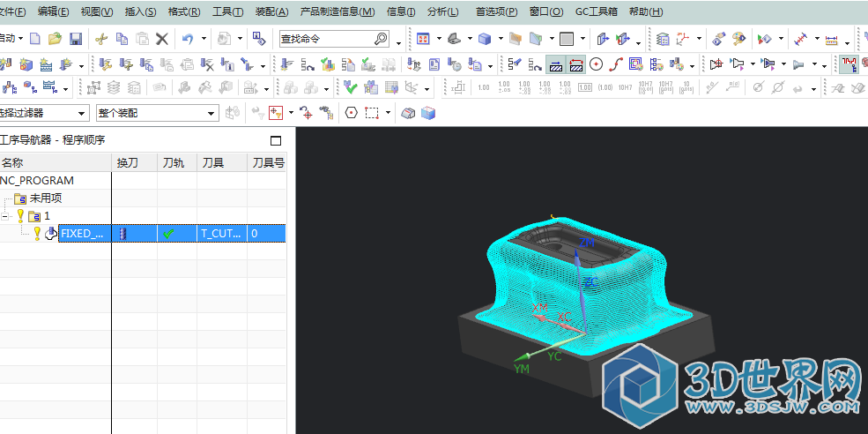Click the 换刀 column header
The image size is (868, 434).
point(135,163)
